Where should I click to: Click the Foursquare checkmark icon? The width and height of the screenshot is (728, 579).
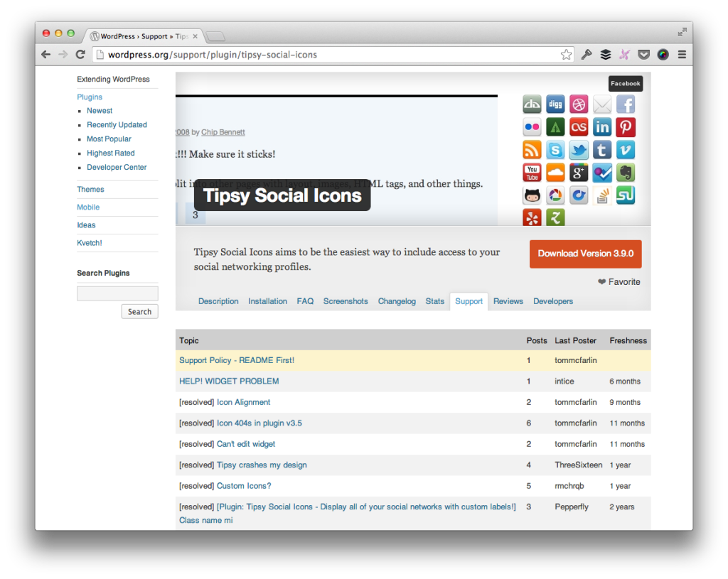tap(602, 173)
